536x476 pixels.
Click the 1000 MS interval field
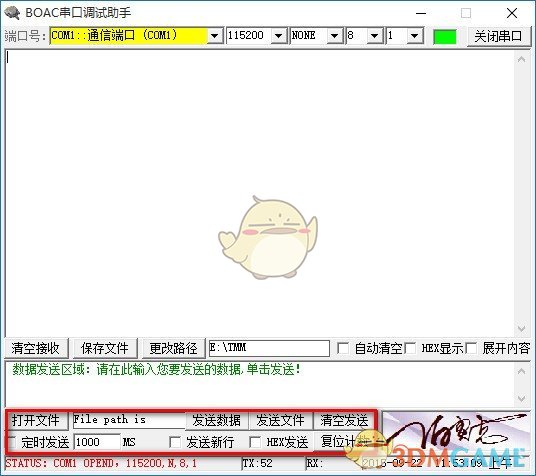point(97,442)
